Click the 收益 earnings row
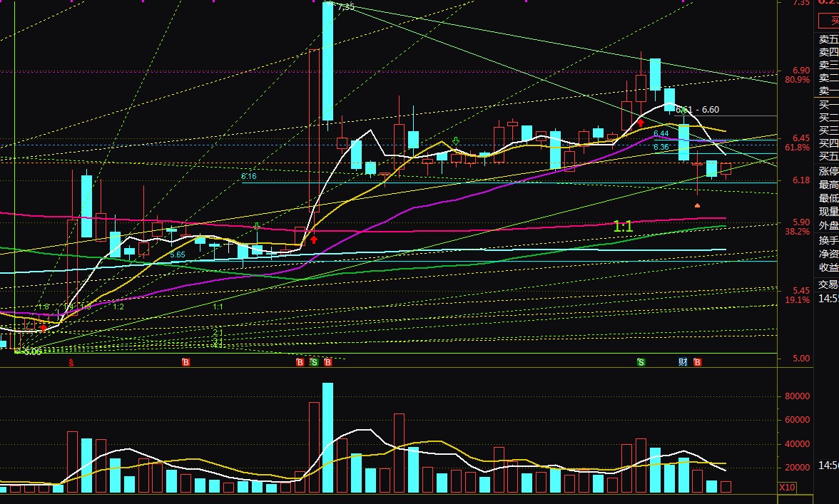 [x=828, y=267]
